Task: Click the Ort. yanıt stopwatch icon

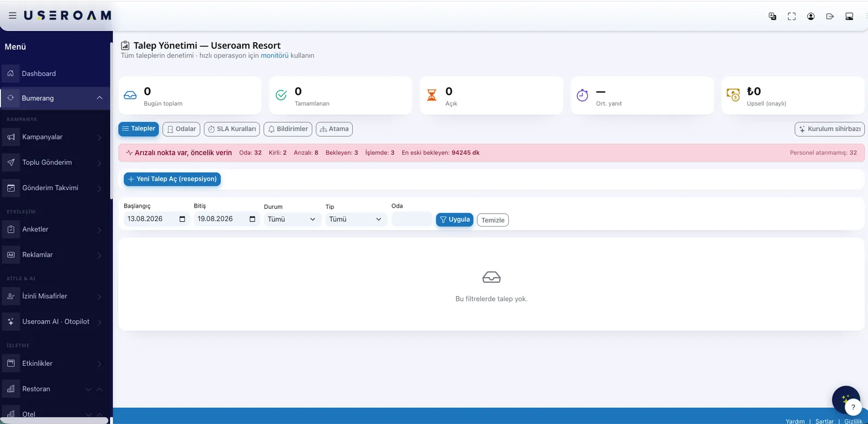Action: [x=582, y=95]
